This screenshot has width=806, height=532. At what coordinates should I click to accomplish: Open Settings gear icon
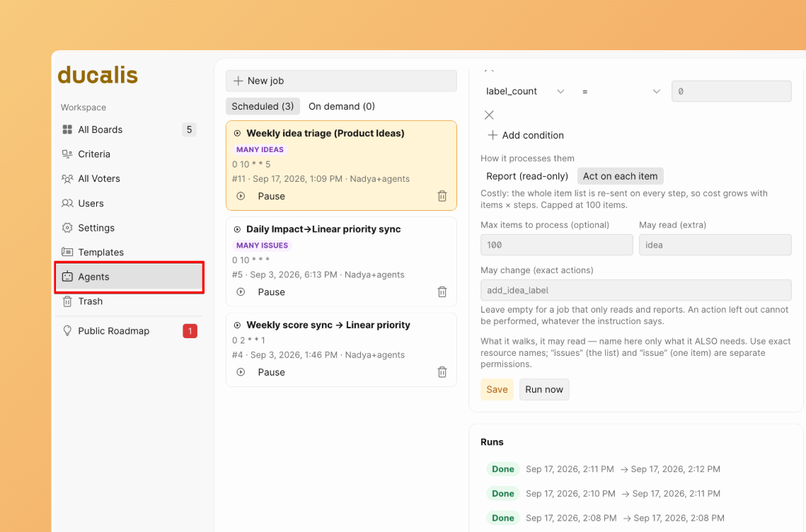coord(67,228)
